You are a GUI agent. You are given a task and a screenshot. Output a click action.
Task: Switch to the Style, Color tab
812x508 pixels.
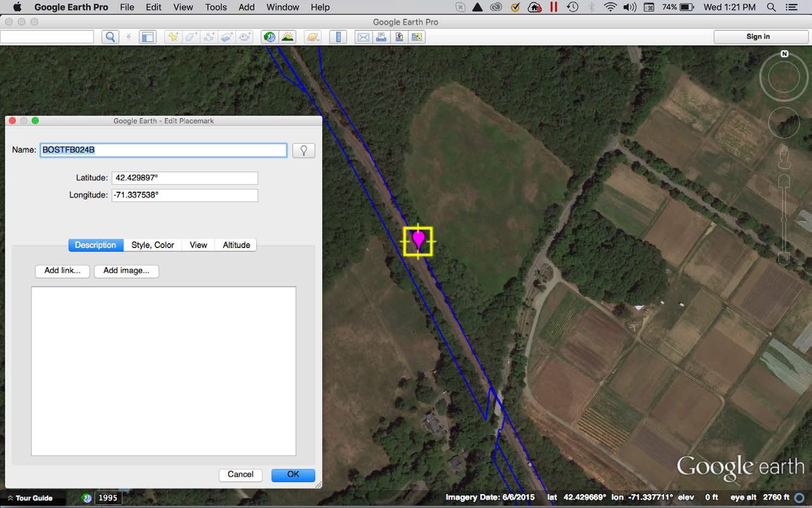point(153,245)
